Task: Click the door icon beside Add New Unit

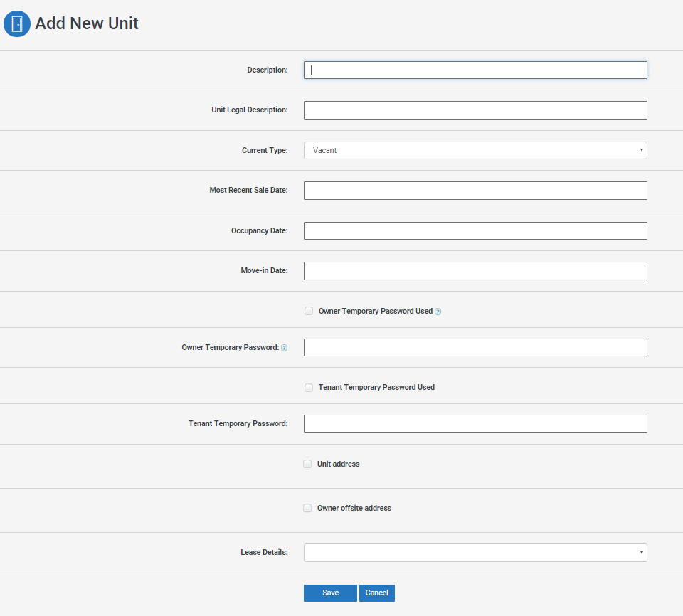Action: click(x=17, y=23)
